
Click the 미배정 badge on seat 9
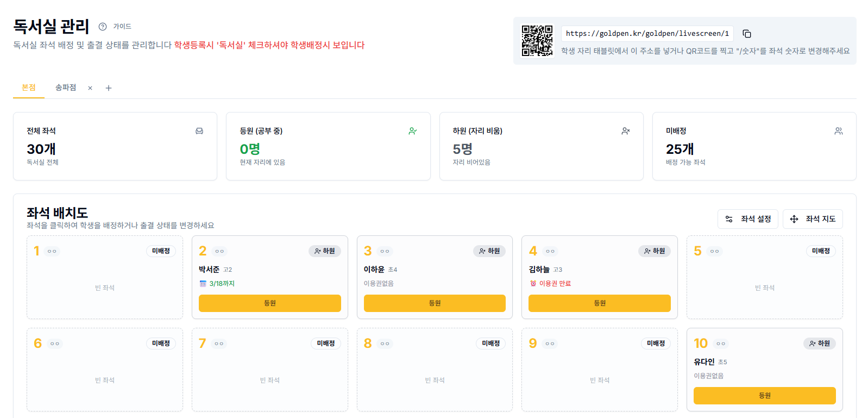(656, 344)
